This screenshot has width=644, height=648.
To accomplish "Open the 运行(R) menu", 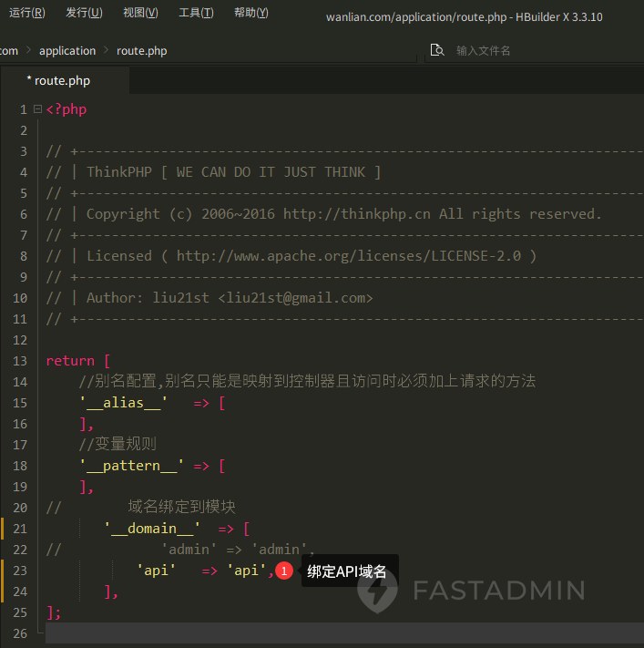I will (x=27, y=13).
